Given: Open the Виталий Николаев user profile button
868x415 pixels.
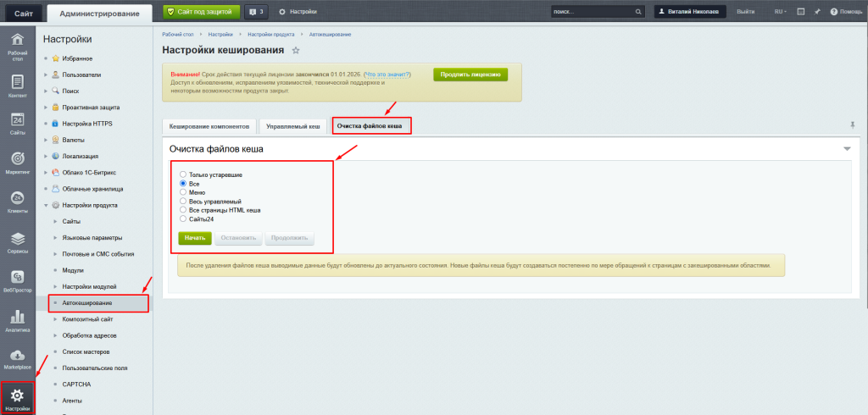Looking at the screenshot, I should (x=690, y=12).
